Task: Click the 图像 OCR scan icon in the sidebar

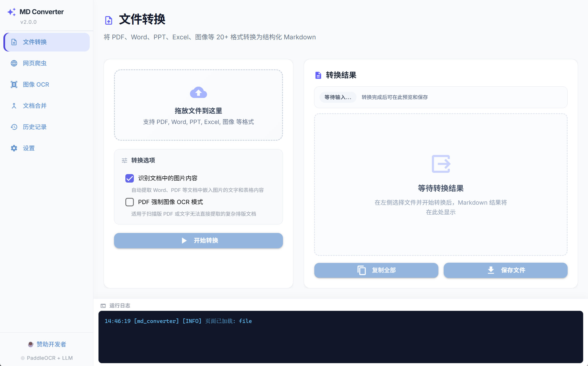Action: coord(14,84)
